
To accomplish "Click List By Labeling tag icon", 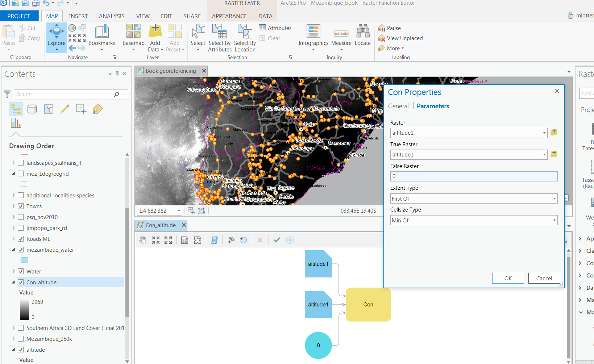I will tap(97, 109).
